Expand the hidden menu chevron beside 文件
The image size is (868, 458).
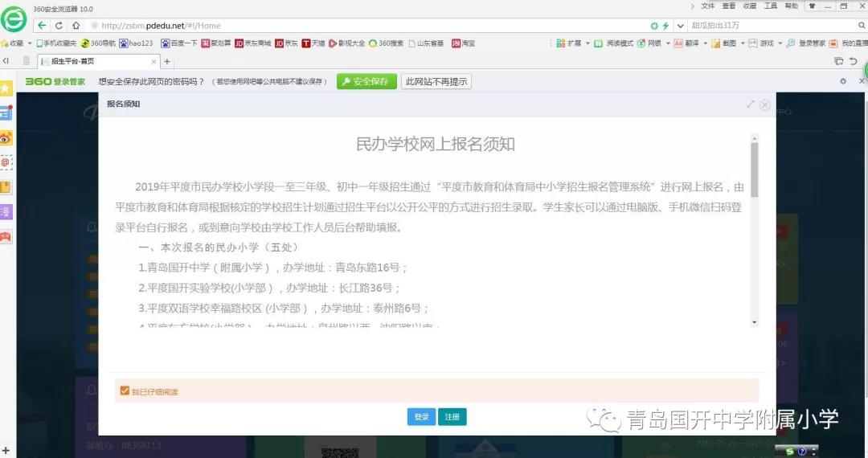(x=692, y=6)
